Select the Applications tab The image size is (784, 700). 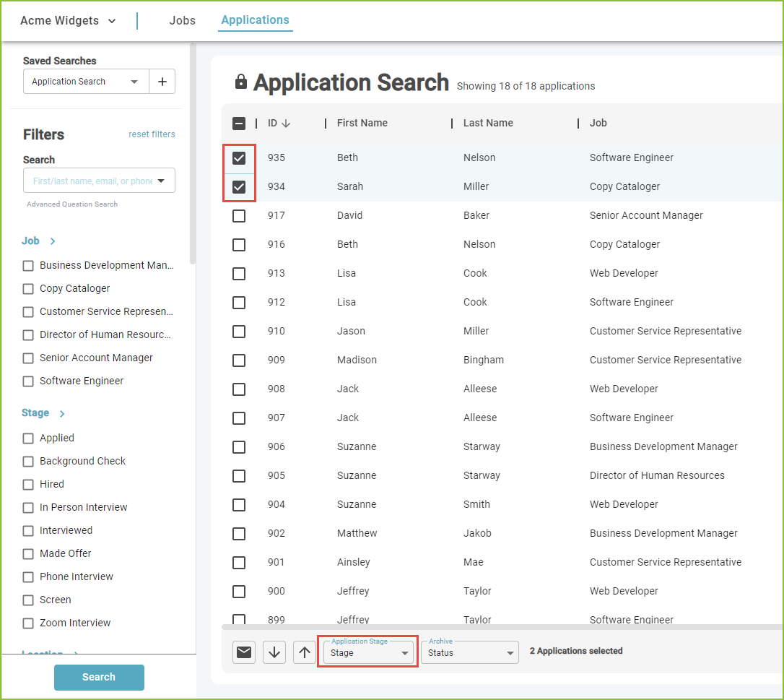[255, 20]
